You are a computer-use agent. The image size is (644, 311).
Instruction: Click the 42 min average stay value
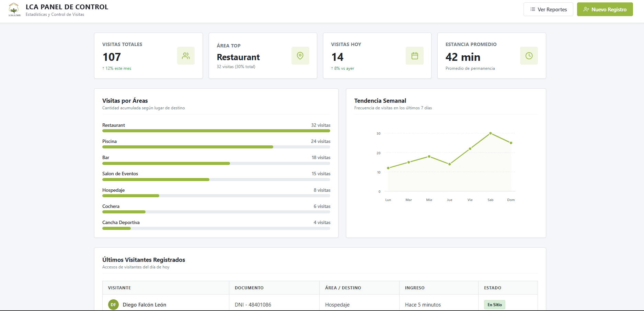click(x=463, y=57)
